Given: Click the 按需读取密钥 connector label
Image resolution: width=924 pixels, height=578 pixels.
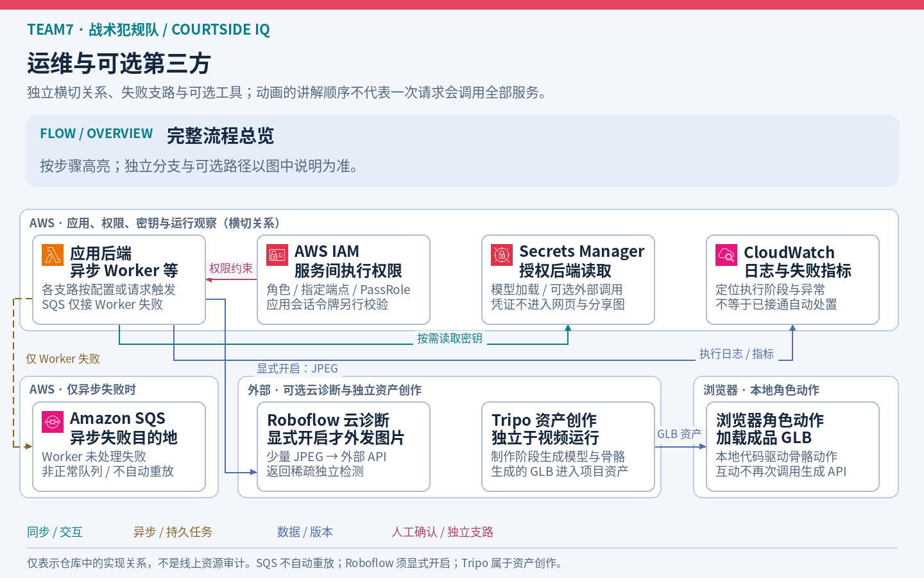Looking at the screenshot, I should (450, 338).
